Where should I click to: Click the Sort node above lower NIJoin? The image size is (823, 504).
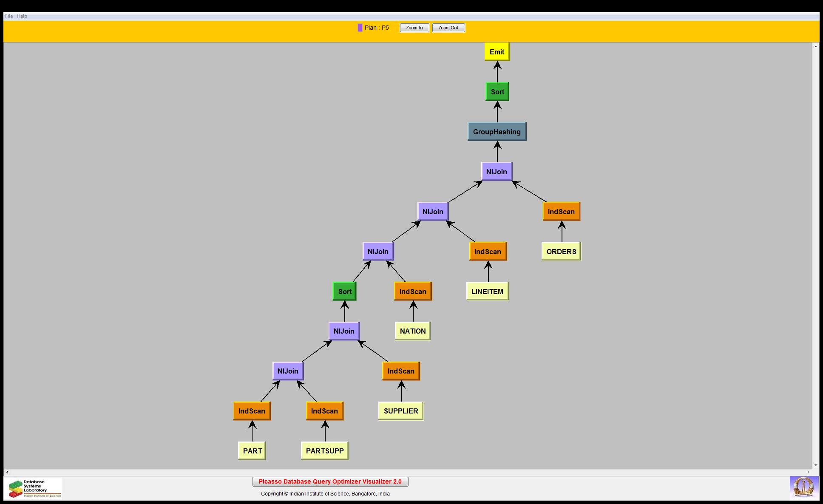click(344, 292)
